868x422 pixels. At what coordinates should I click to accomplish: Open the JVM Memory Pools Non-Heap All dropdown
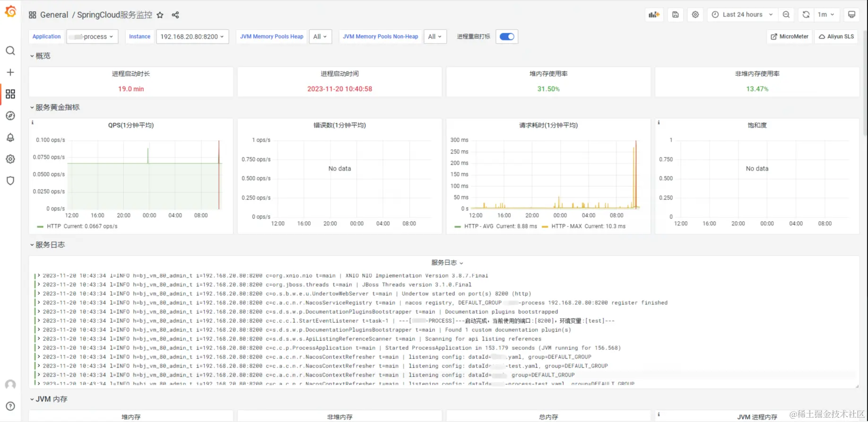click(x=435, y=36)
